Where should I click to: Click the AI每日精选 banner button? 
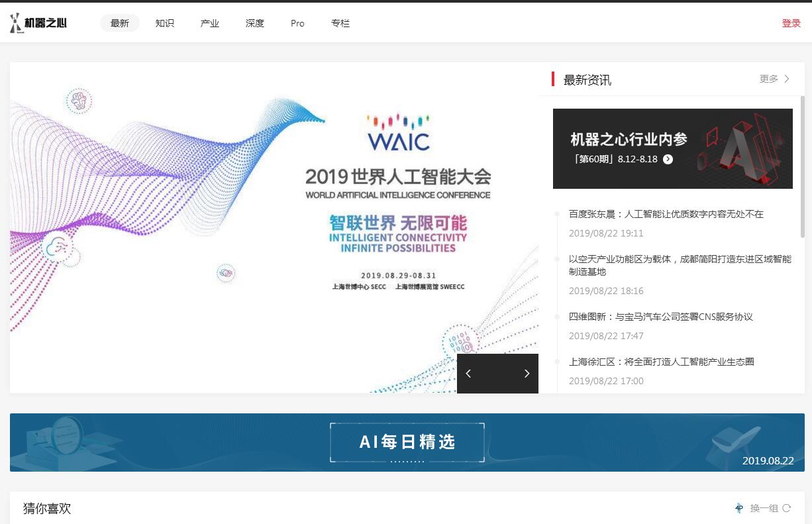point(407,442)
